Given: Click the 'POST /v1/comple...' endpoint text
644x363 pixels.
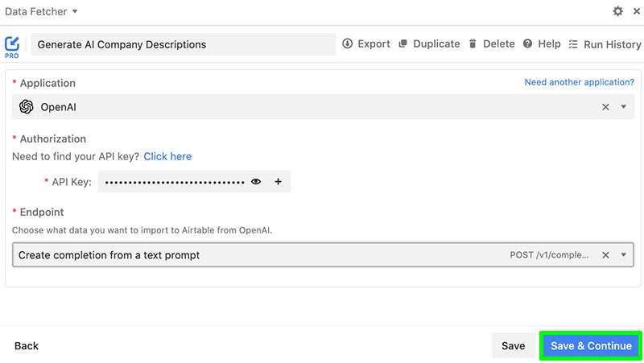Looking at the screenshot, I should (x=549, y=255).
